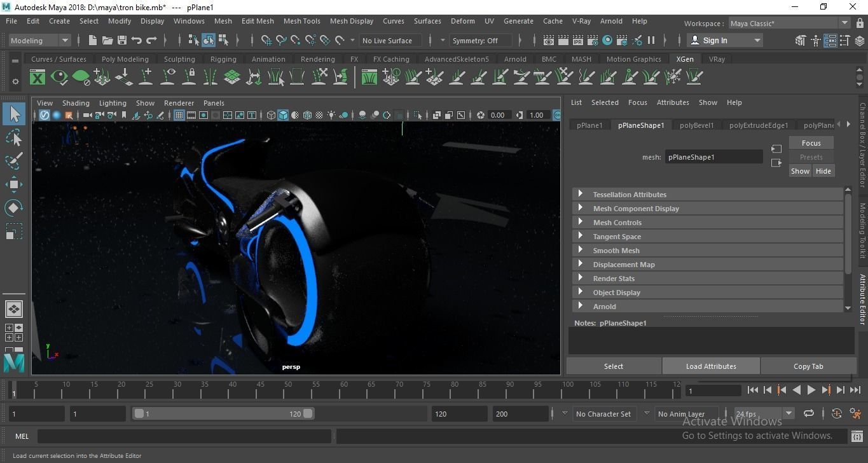Open Hypershade with the blue sphere icon
Screen dimensions: 868x463
pos(607,40)
